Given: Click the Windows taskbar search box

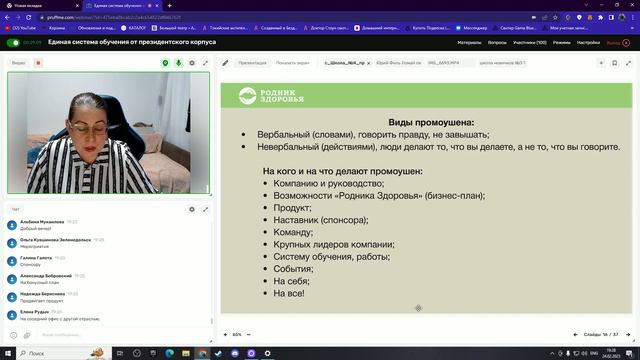Looking at the screenshot, I should coord(64,353).
